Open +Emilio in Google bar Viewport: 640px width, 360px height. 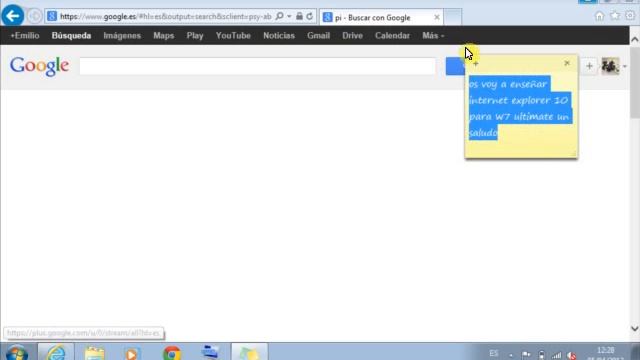tap(25, 36)
